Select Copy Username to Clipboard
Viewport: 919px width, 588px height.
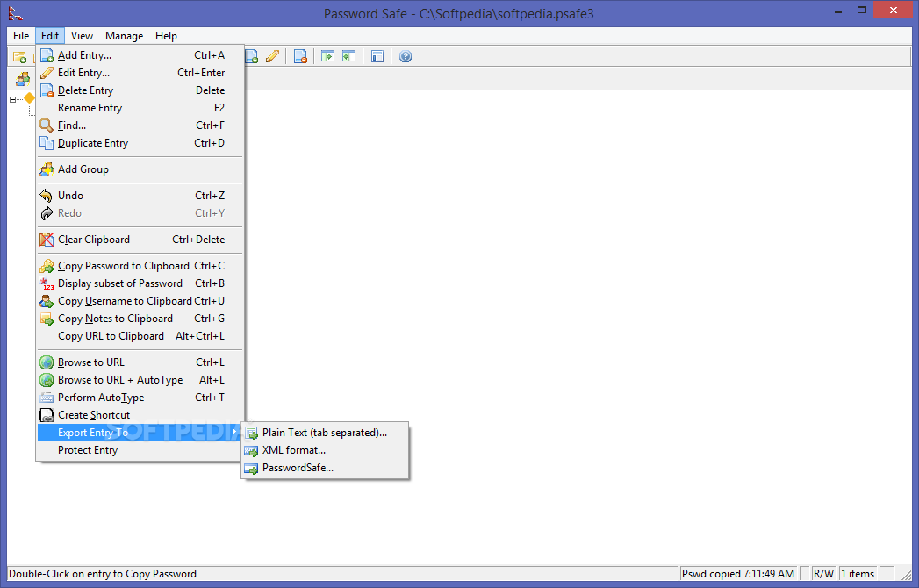[x=140, y=301]
